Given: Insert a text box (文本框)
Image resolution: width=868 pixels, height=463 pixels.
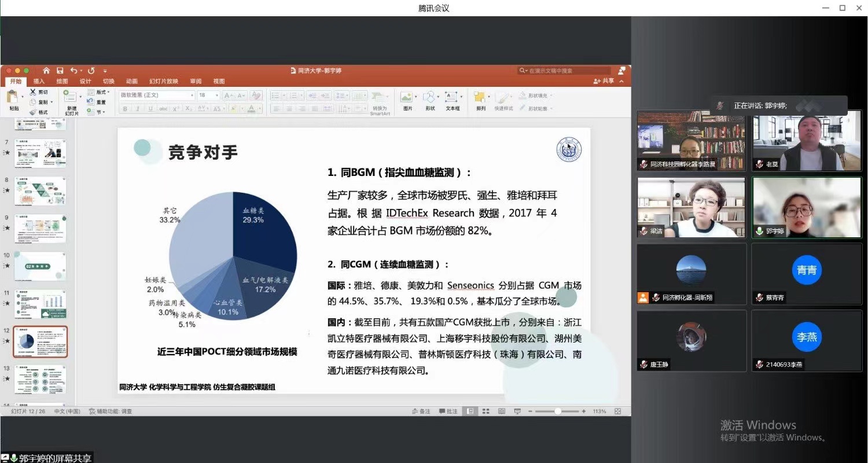Looking at the screenshot, I should pyautogui.click(x=453, y=100).
